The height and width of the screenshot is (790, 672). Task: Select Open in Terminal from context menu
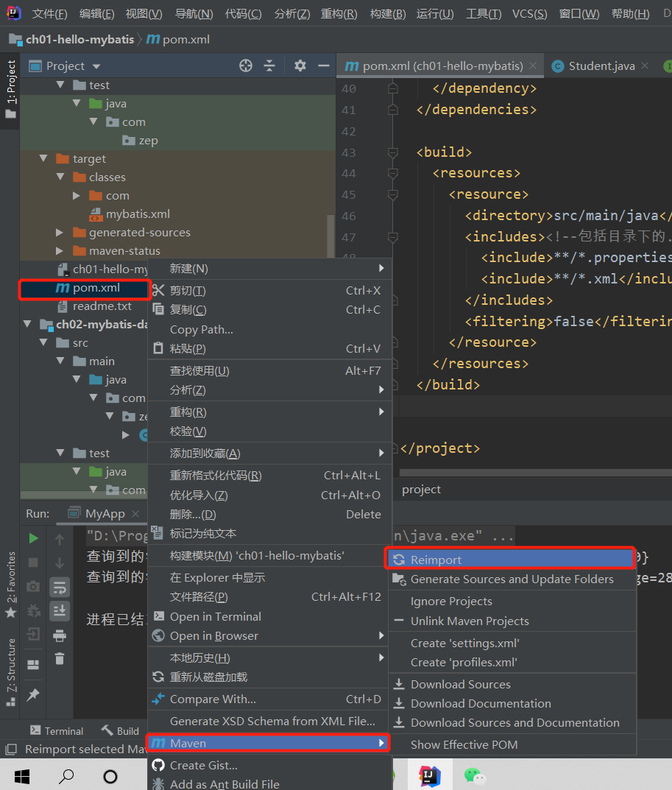click(x=269, y=617)
